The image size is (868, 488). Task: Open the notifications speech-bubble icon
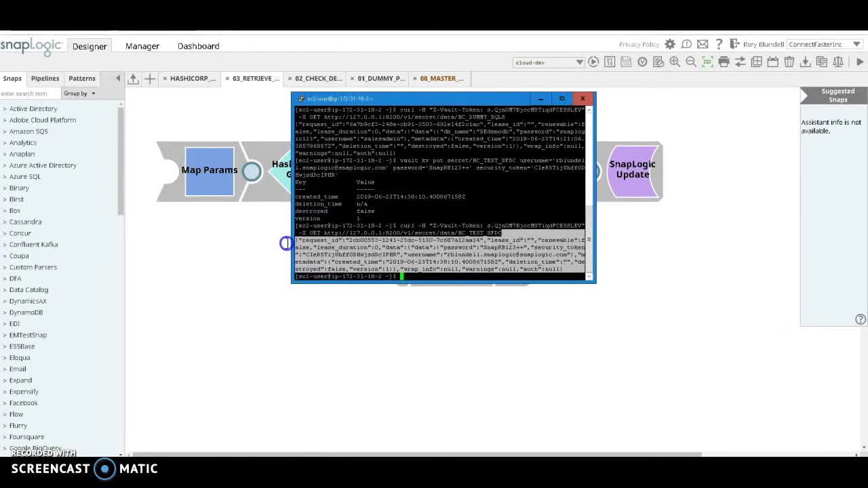pyautogui.click(x=686, y=44)
